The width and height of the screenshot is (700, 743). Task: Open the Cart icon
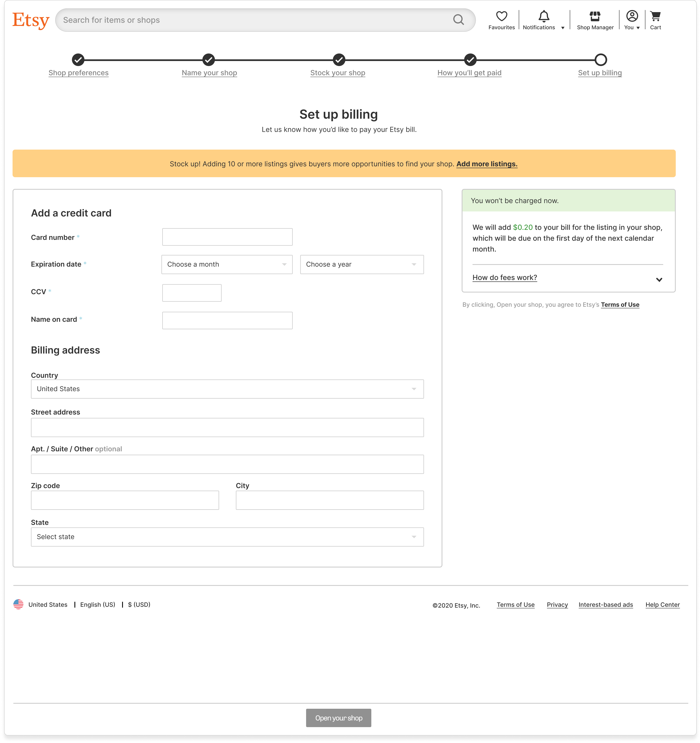(655, 16)
